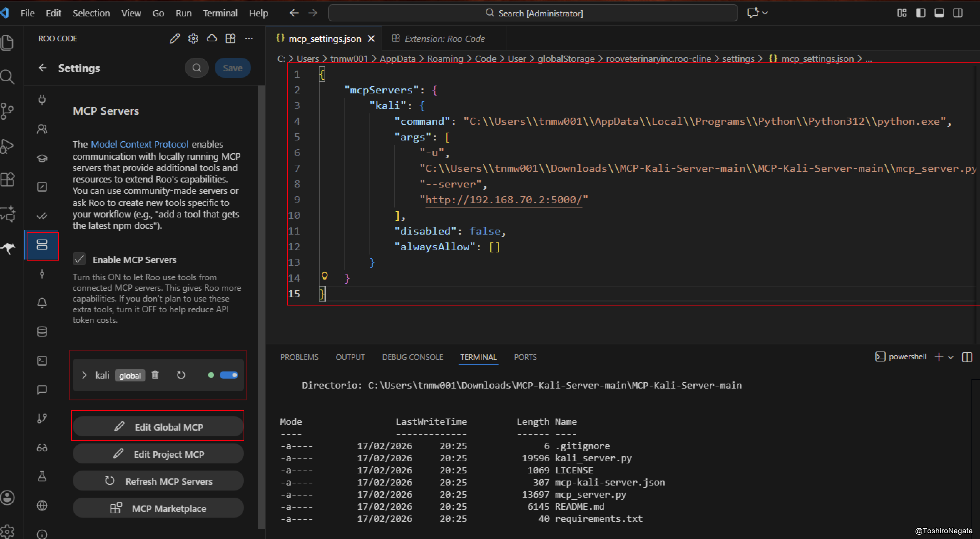The width and height of the screenshot is (980, 539).
Task: Restart the kali server using the refresh icon
Action: (x=181, y=375)
